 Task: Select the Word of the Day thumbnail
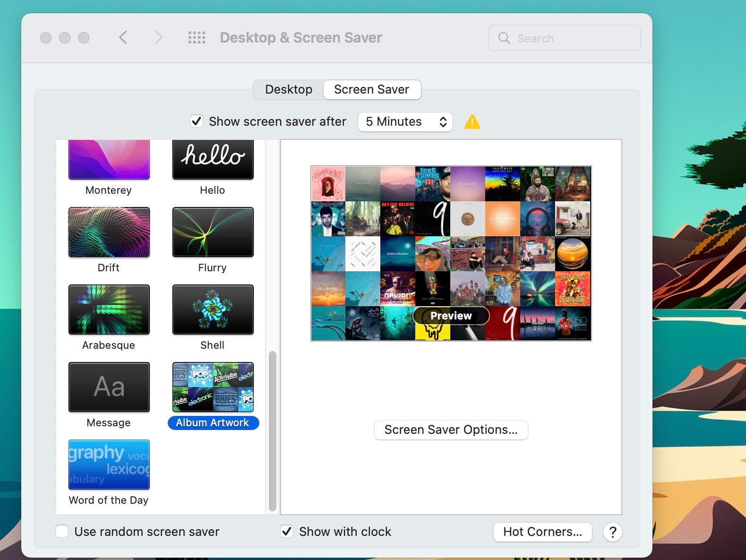click(109, 465)
